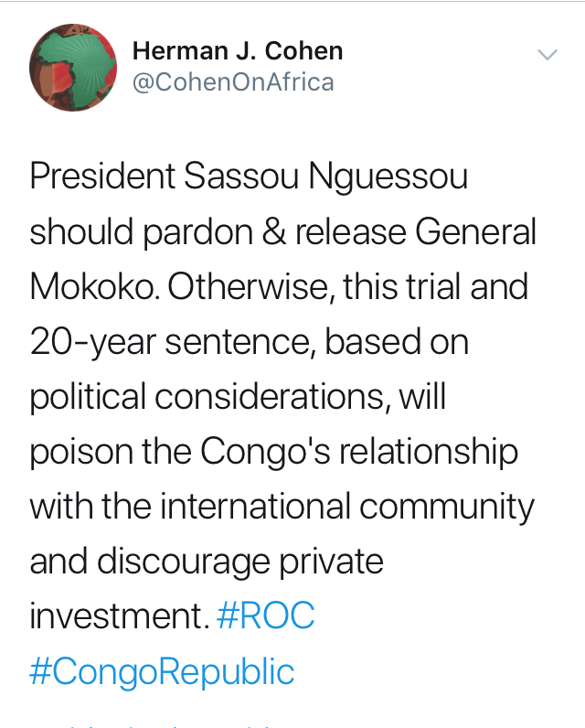Click the word "investment" in the tweet
585x728 pixels.
tap(113, 616)
